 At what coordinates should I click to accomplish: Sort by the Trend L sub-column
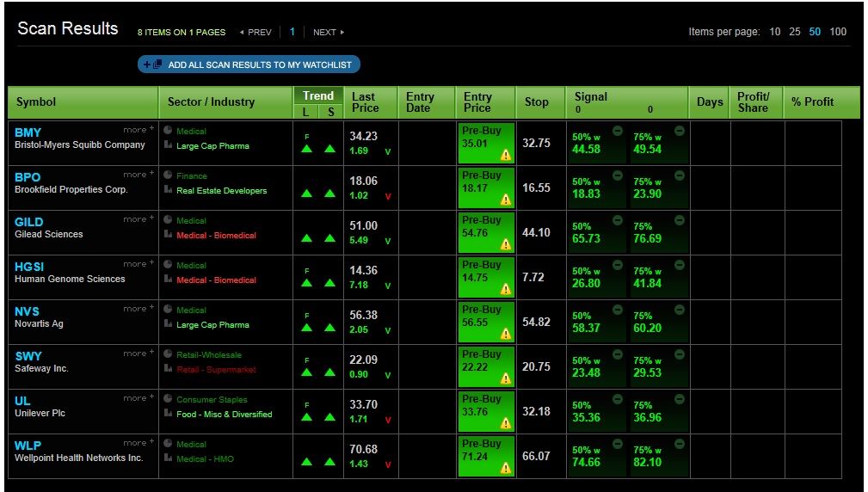305,112
